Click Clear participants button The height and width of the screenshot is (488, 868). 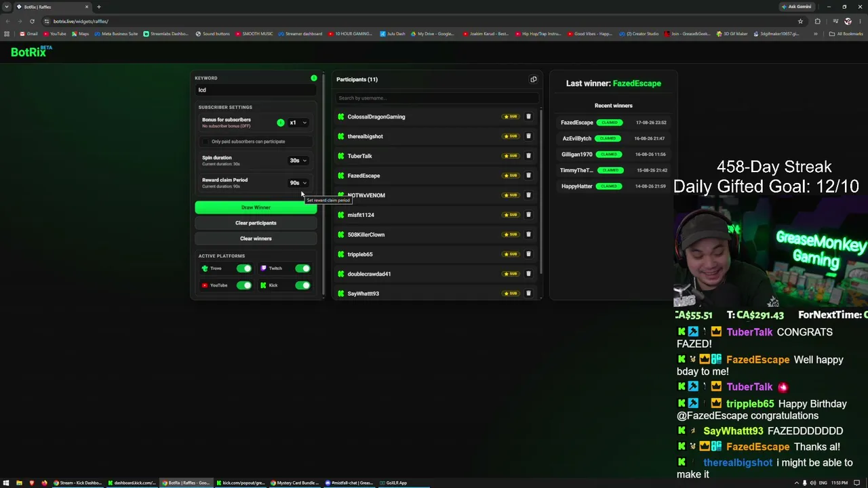pyautogui.click(x=256, y=223)
